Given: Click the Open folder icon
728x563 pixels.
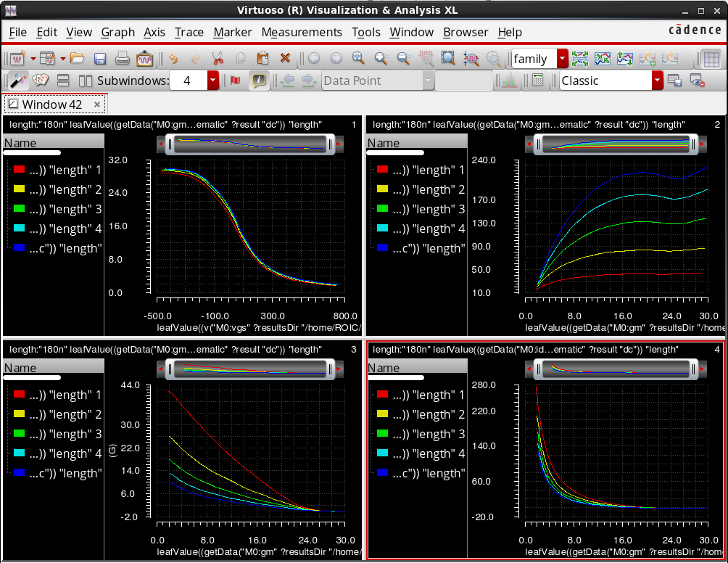Looking at the screenshot, I should click(x=77, y=59).
